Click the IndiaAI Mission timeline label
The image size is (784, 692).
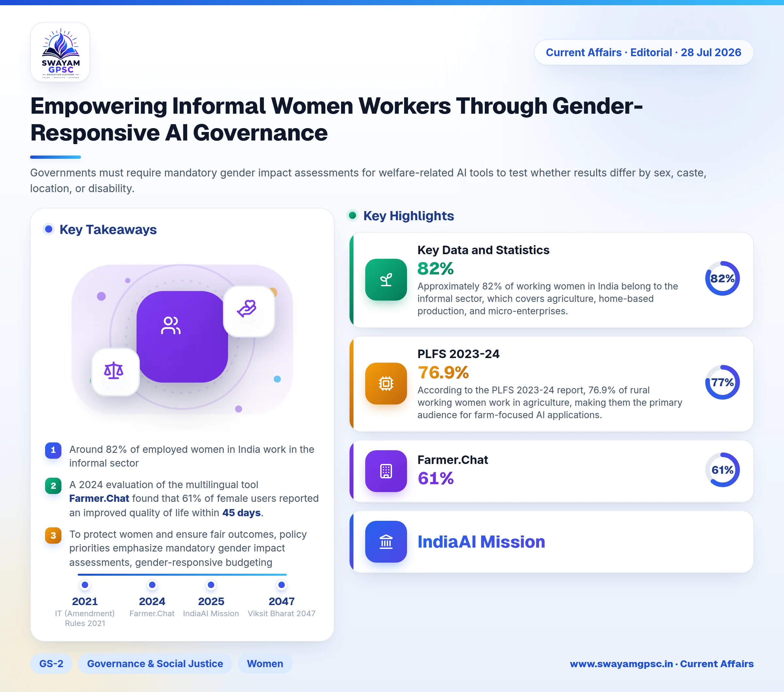(211, 613)
